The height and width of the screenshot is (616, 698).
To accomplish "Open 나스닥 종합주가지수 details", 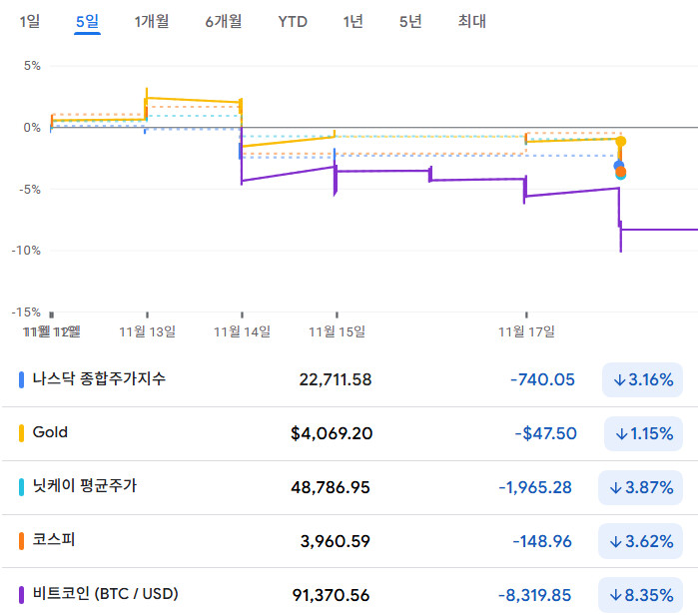I will click(100, 379).
